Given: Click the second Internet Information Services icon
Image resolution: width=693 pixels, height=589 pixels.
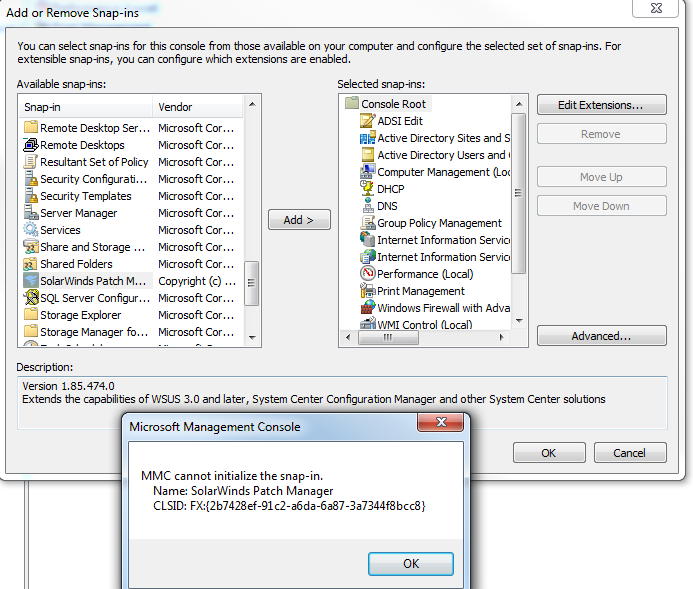Looking at the screenshot, I should pyautogui.click(x=367, y=257).
